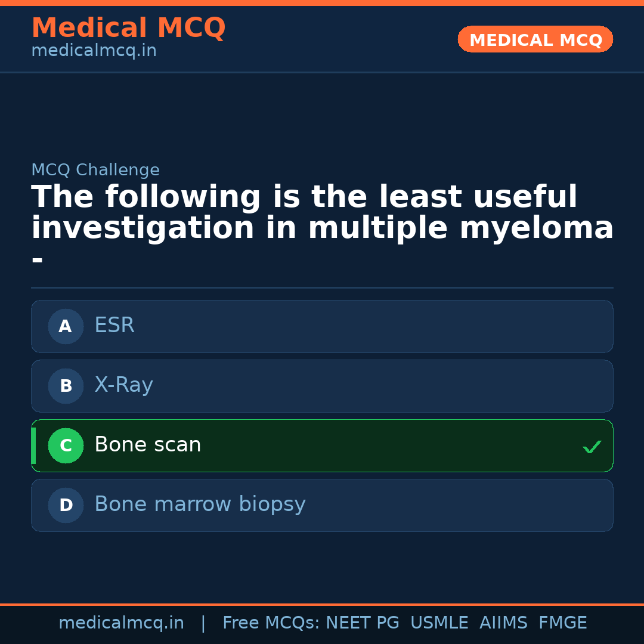Click the multiple myeloma question text
644x644 pixels.
[322, 213]
